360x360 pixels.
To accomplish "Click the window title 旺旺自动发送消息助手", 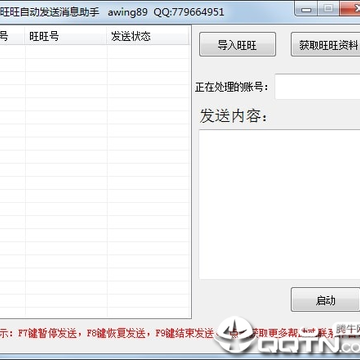I will click(50, 12).
